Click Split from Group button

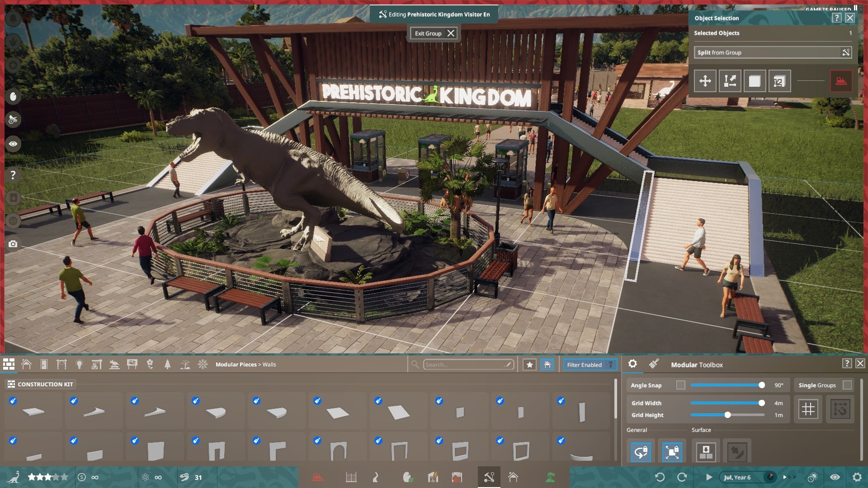[773, 52]
